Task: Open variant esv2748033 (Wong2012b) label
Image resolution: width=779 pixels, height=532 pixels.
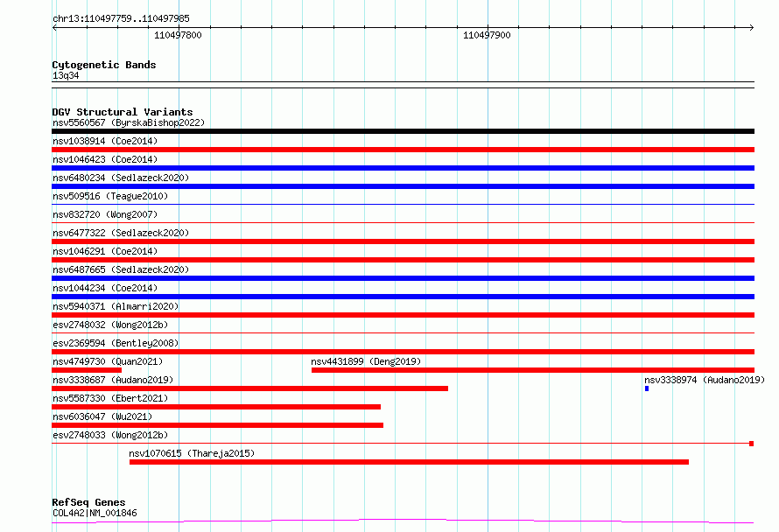Action: 110,435
